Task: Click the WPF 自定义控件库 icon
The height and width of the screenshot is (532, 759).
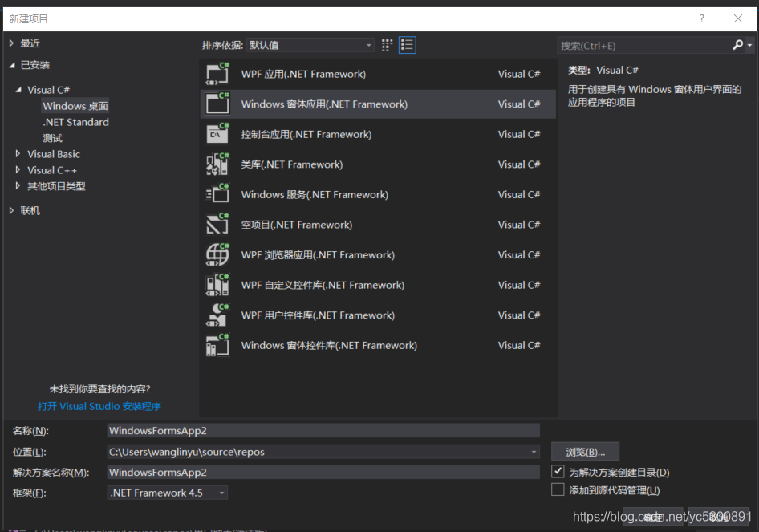Action: coord(217,285)
